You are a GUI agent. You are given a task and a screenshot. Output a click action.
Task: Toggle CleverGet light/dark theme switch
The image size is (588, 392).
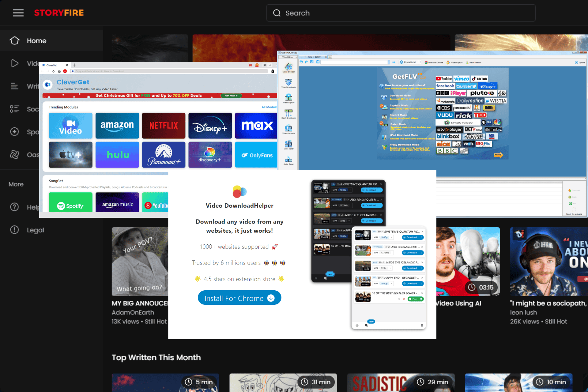267,65
